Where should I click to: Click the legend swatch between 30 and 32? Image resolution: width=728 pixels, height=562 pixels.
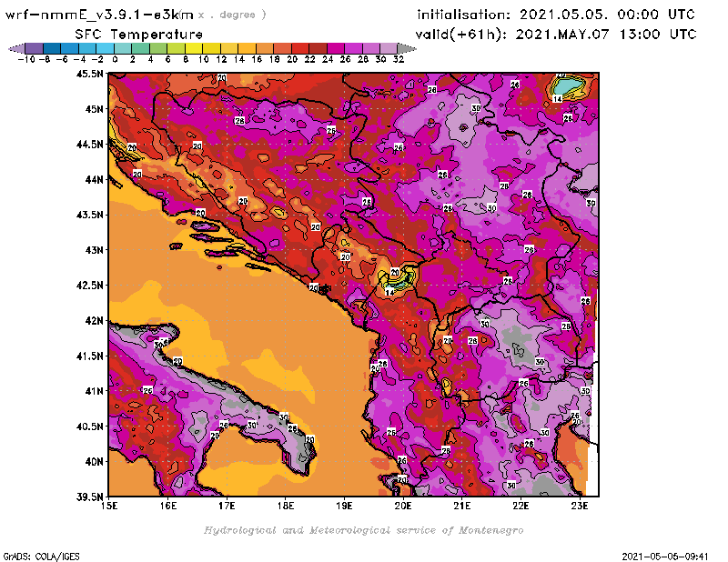click(x=389, y=49)
